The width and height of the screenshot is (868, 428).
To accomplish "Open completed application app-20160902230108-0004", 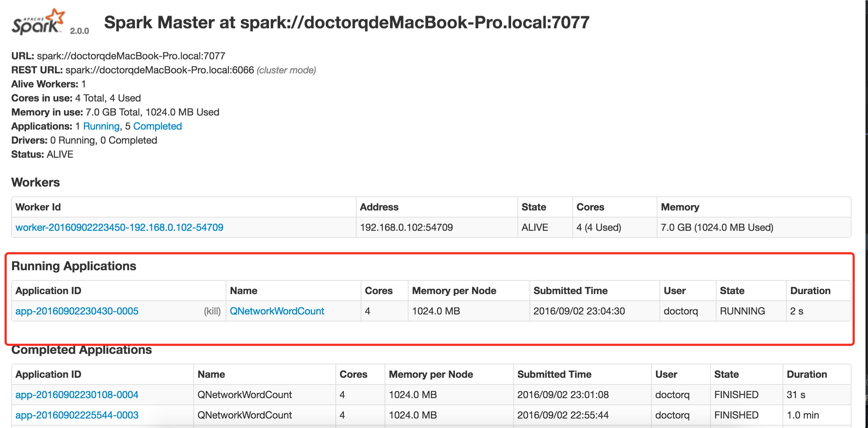I will pyautogui.click(x=77, y=395).
